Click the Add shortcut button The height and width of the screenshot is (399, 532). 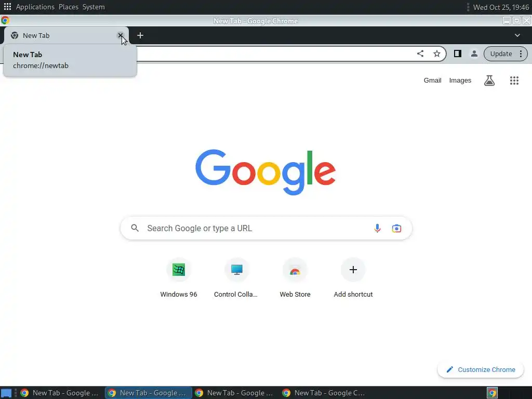coord(353,278)
